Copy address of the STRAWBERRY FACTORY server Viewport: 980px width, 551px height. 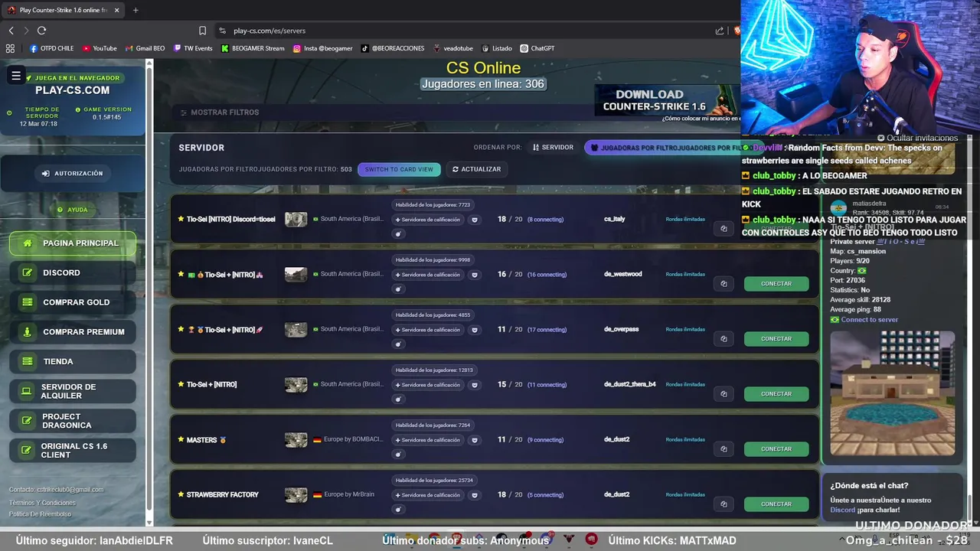(x=724, y=504)
